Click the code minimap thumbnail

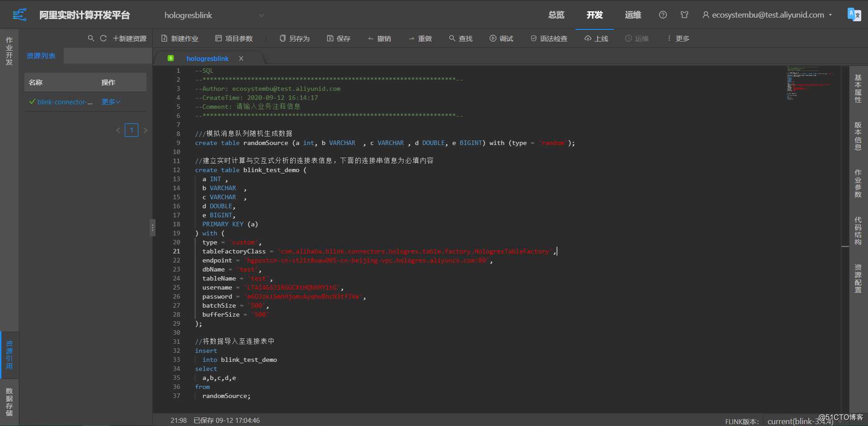click(809, 83)
